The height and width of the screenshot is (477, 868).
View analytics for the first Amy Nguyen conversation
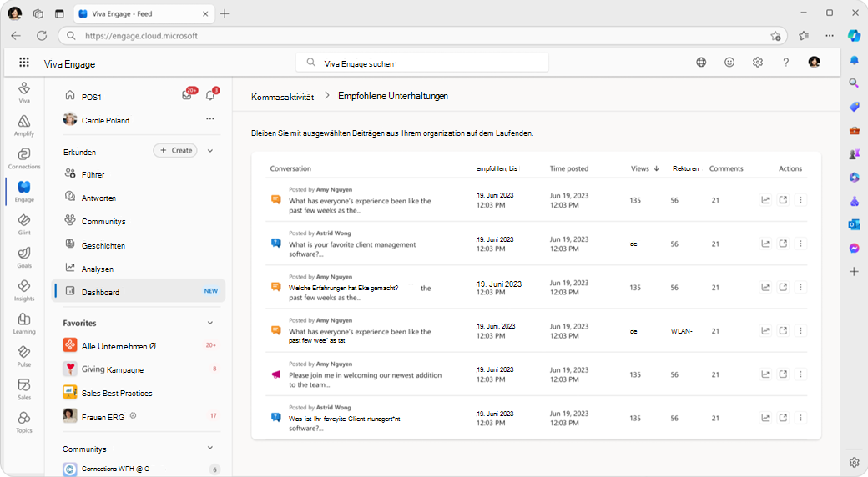click(765, 200)
